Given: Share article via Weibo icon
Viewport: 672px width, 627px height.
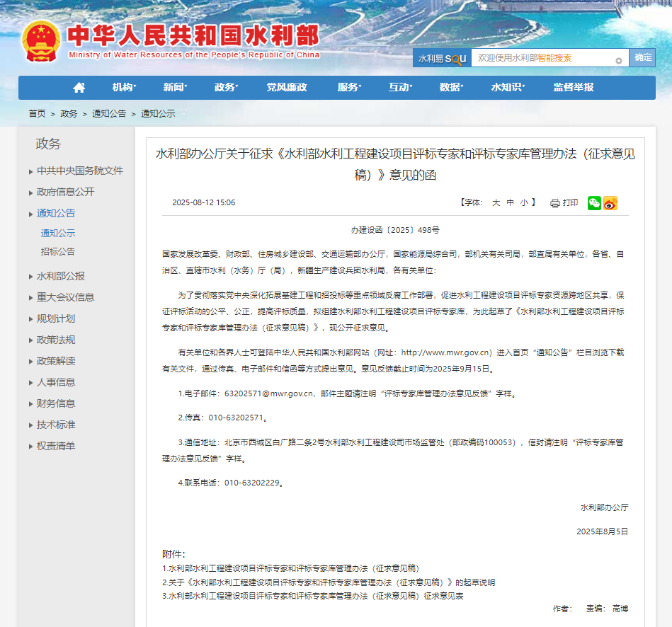Looking at the screenshot, I should click(610, 203).
